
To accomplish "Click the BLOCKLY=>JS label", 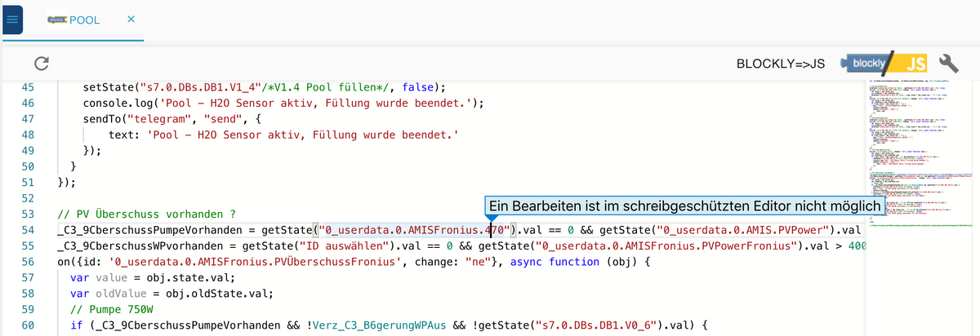I will click(x=781, y=64).
